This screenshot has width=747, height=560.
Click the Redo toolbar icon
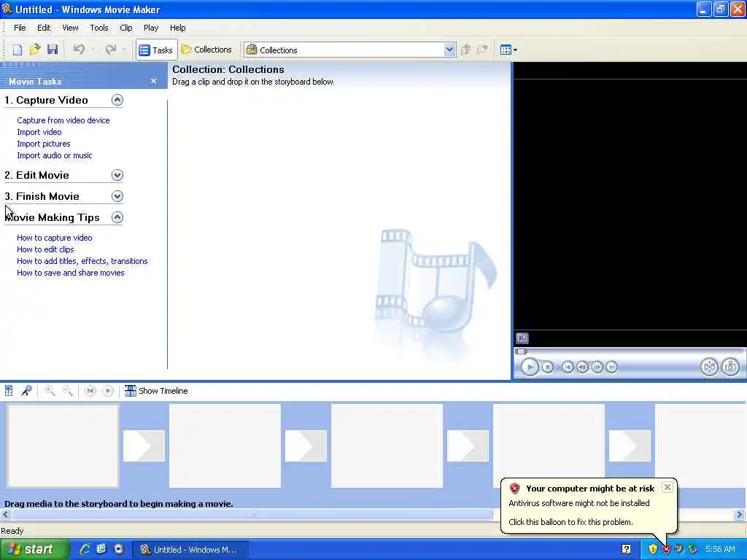(111, 50)
